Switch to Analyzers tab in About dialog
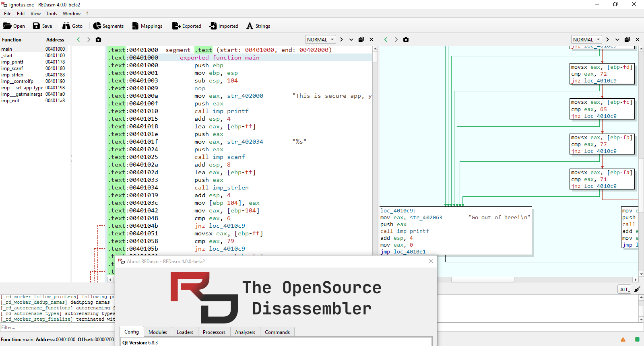 click(x=245, y=332)
